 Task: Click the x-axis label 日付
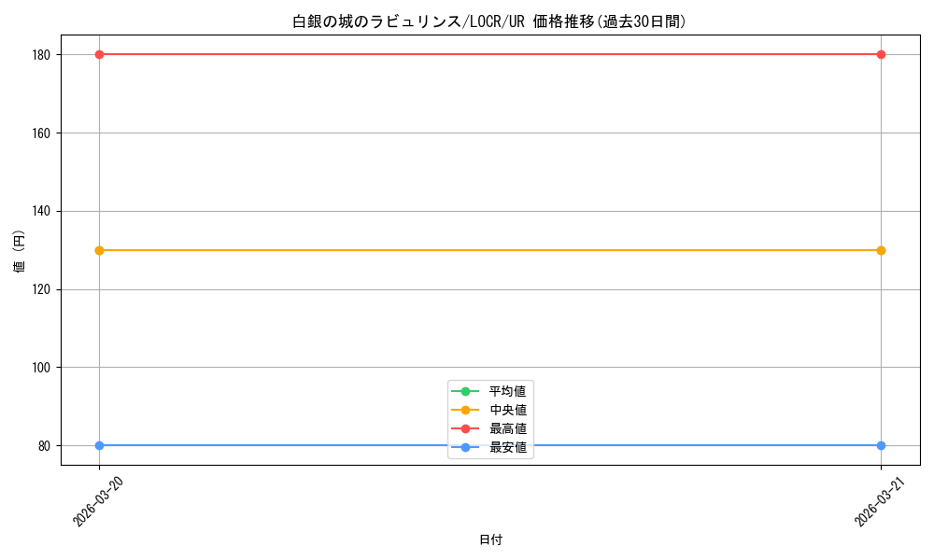pyautogui.click(x=490, y=539)
